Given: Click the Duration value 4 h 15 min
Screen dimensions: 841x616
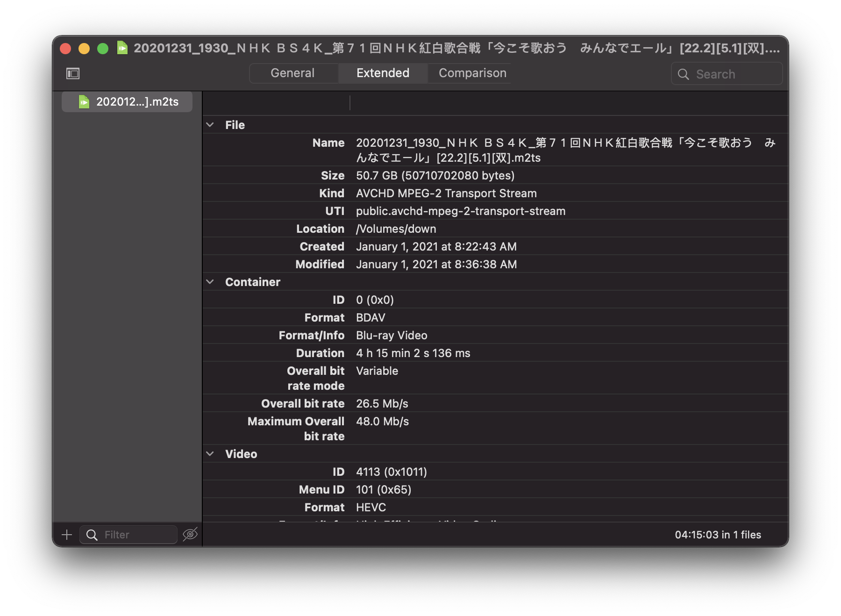Looking at the screenshot, I should [413, 353].
